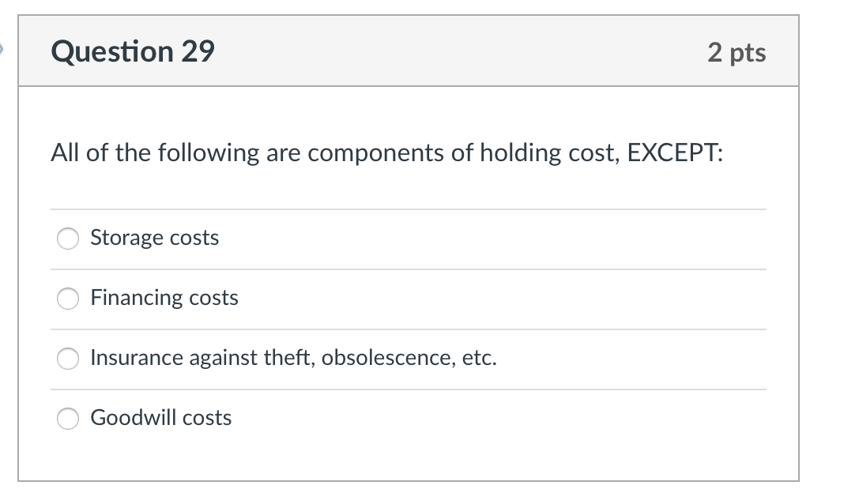Select the Insurance against theft option
The image size is (844, 504).
(67, 359)
